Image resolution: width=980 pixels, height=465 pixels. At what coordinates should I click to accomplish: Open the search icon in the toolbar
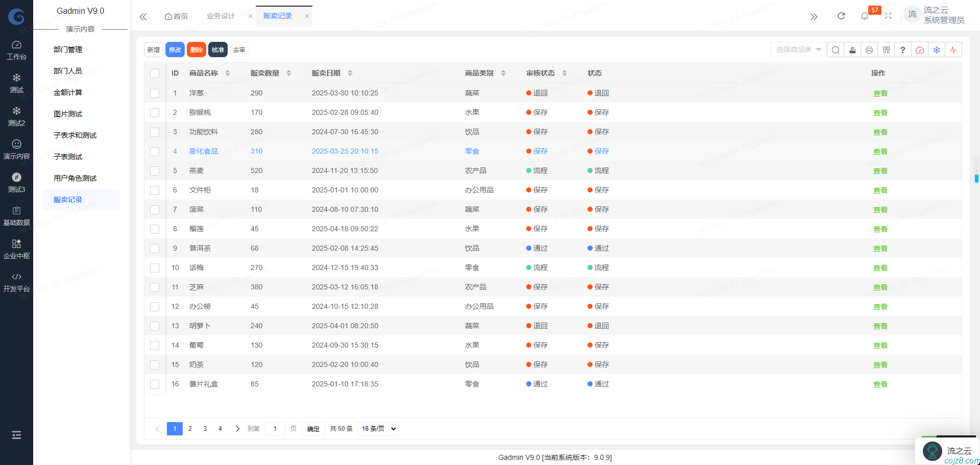(836, 50)
